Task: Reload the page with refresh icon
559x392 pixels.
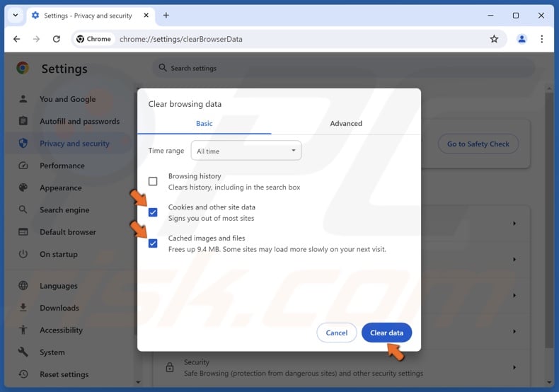Action: tap(57, 39)
